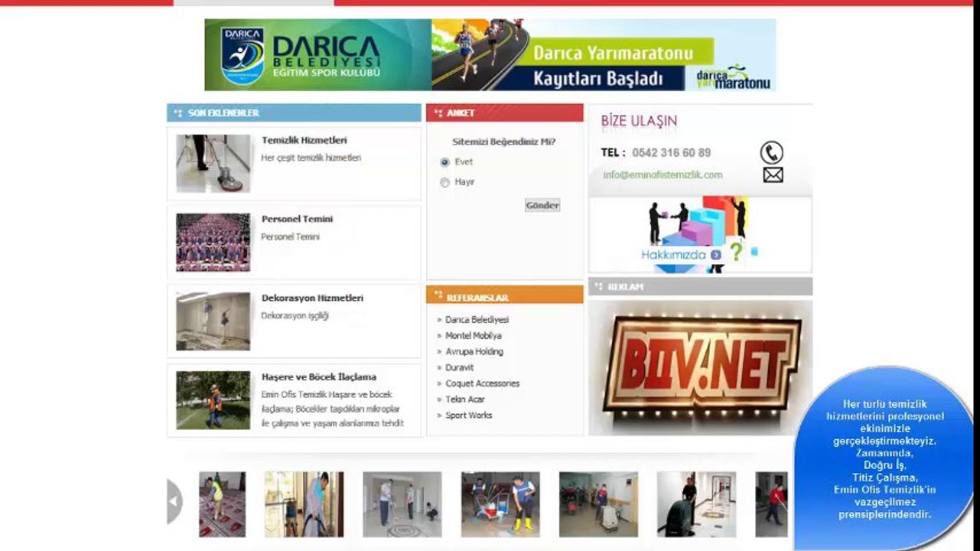Open the Hakkımızda link
980x551 pixels.
click(673, 255)
